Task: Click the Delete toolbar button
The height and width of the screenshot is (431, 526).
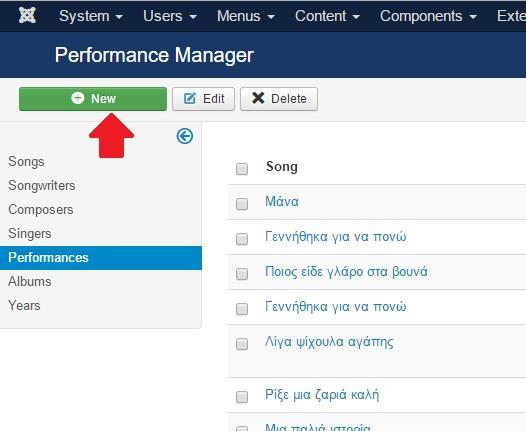Action: click(279, 99)
